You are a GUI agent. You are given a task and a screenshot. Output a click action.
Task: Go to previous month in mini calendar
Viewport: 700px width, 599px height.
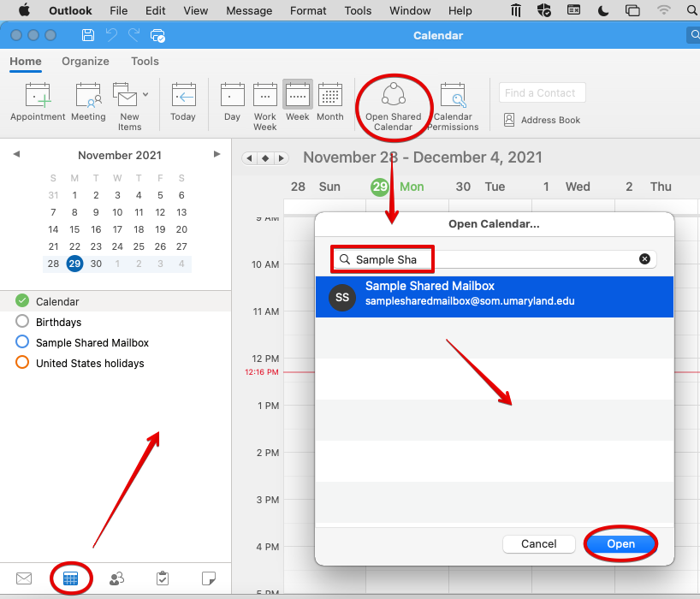[x=16, y=155]
